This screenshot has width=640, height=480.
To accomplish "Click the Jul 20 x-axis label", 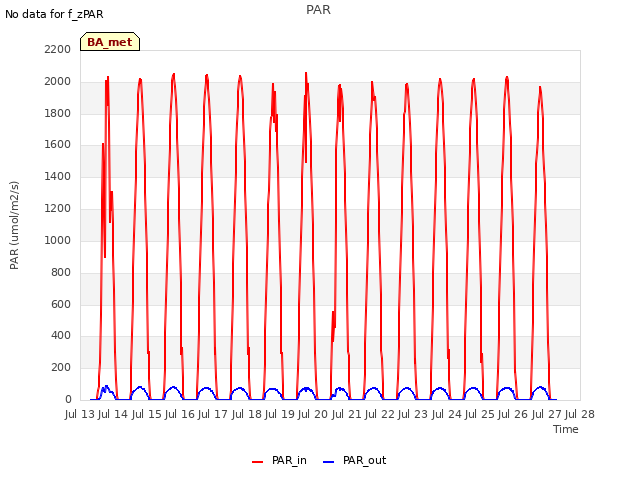I will point(313,414).
